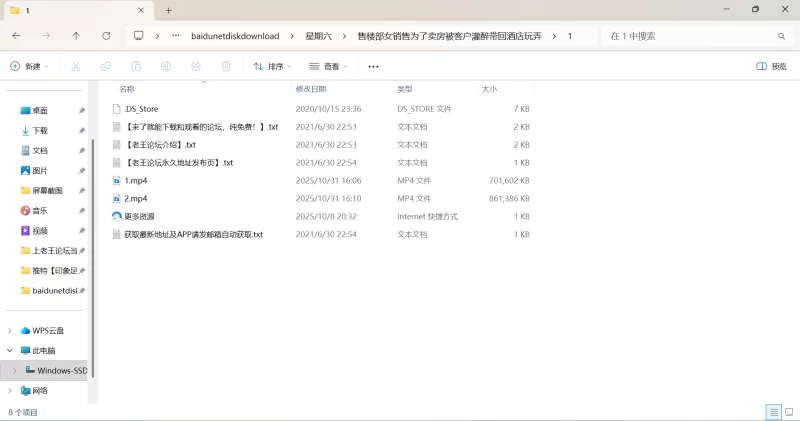The image size is (800, 421).
Task: Click the pin icon beside 音乐
Action: tap(82, 210)
